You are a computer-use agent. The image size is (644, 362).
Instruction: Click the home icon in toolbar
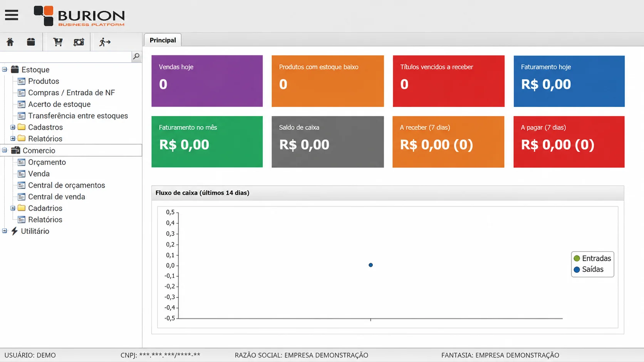pos(10,42)
